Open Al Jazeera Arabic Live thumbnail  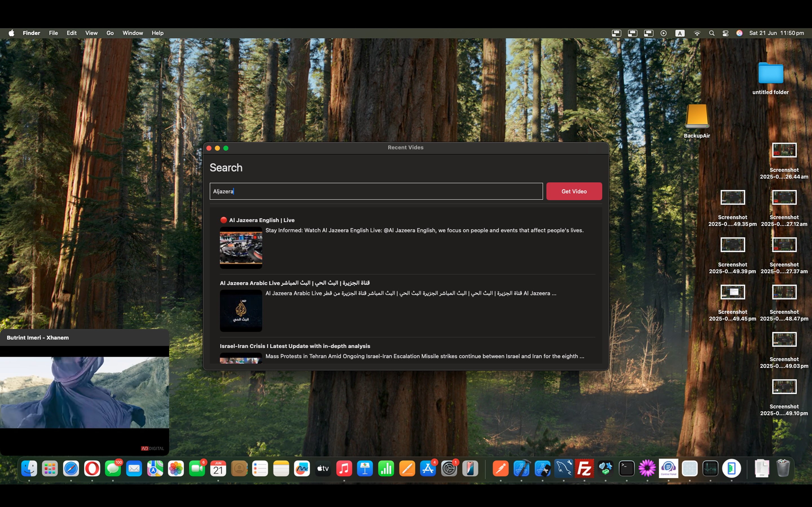point(241,310)
